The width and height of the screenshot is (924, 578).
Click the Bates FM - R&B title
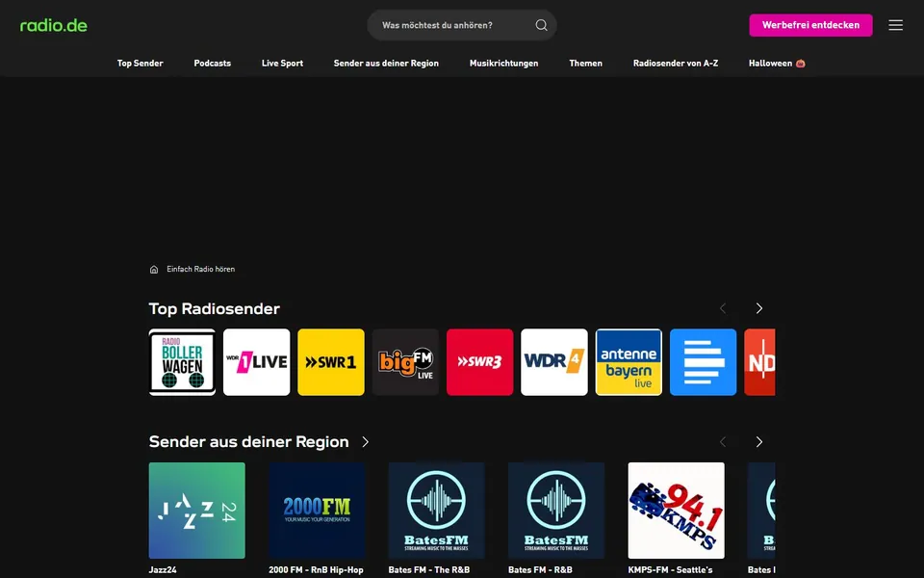(540, 569)
